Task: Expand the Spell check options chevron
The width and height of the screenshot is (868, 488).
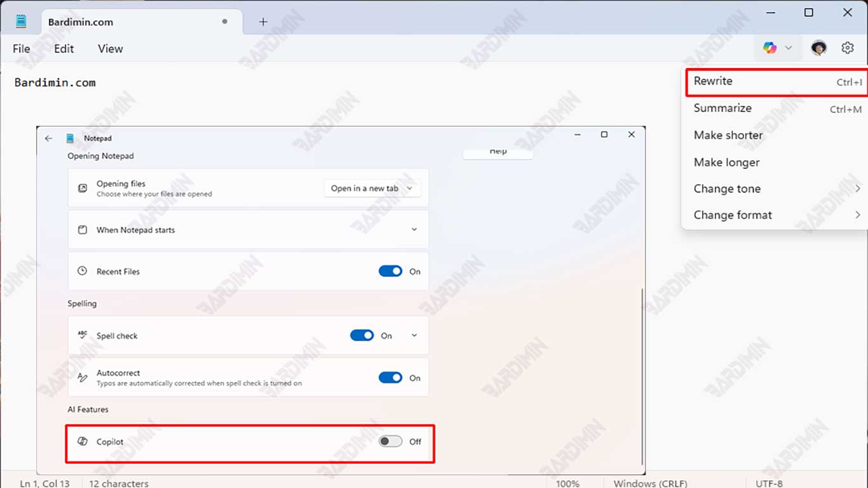Action: pyautogui.click(x=414, y=335)
